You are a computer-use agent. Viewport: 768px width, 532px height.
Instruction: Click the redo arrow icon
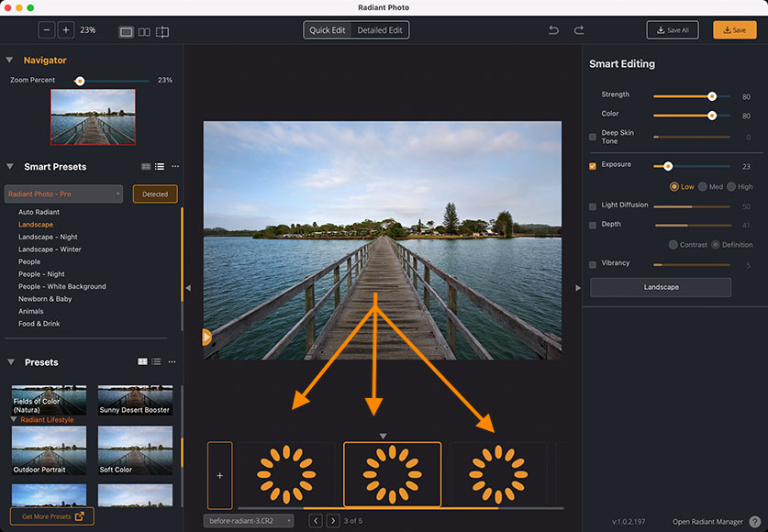coord(579,29)
